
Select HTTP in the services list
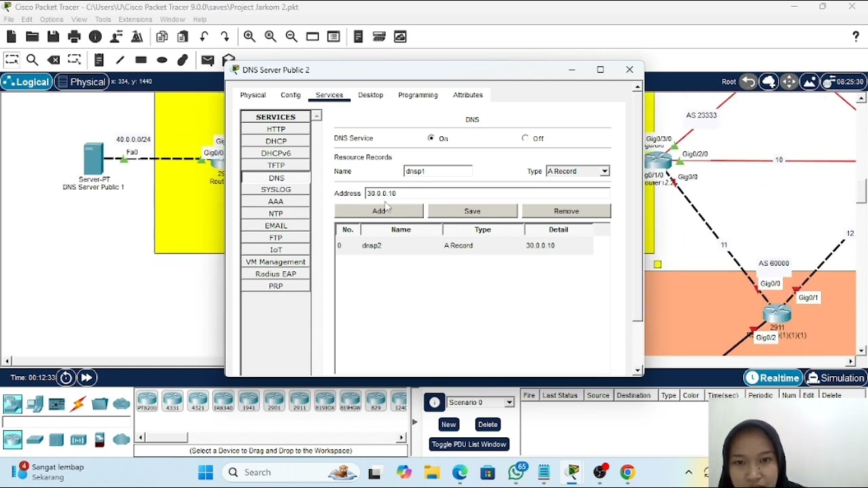coord(276,129)
